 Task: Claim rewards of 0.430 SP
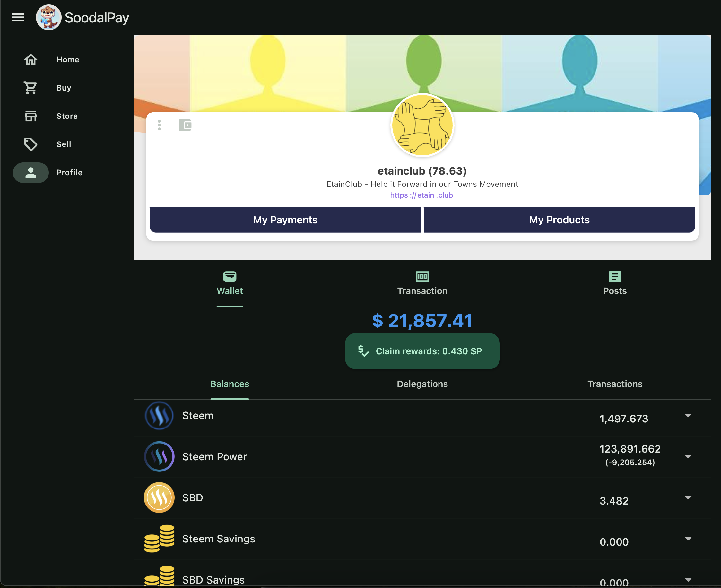tap(422, 351)
